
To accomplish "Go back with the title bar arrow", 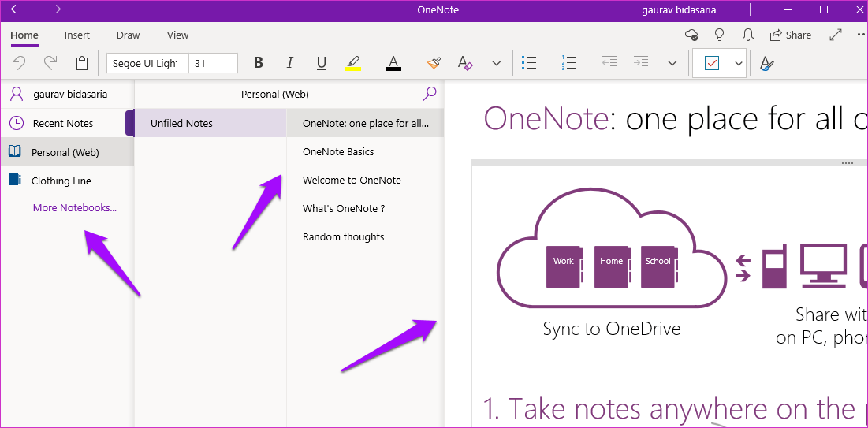I will [x=17, y=9].
